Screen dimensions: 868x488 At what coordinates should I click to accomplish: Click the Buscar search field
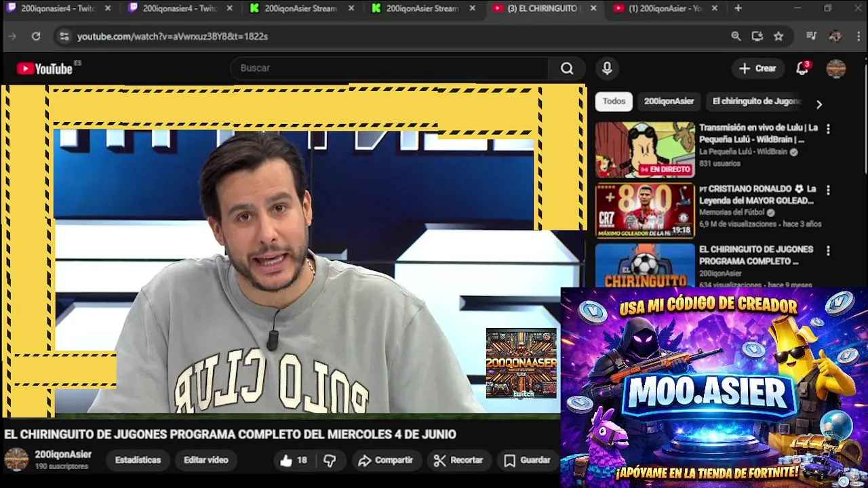pos(390,68)
